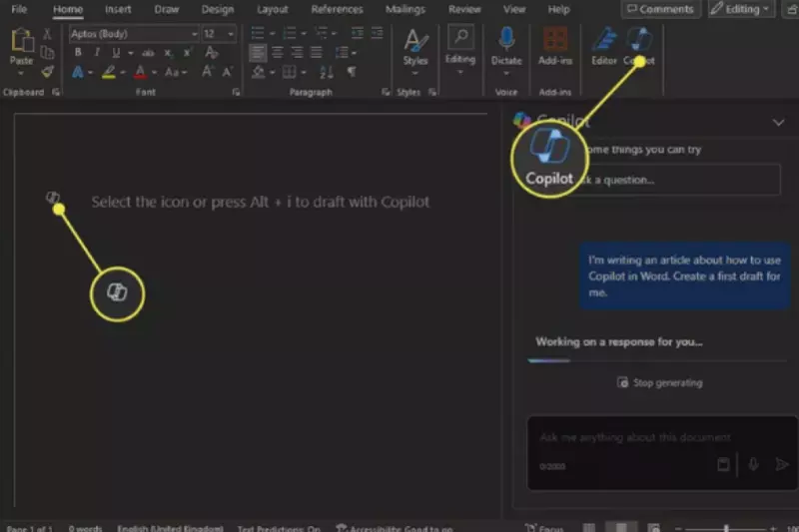The image size is (799, 532).
Task: Click the prompt guide icon beside the microphone
Action: pos(723,464)
